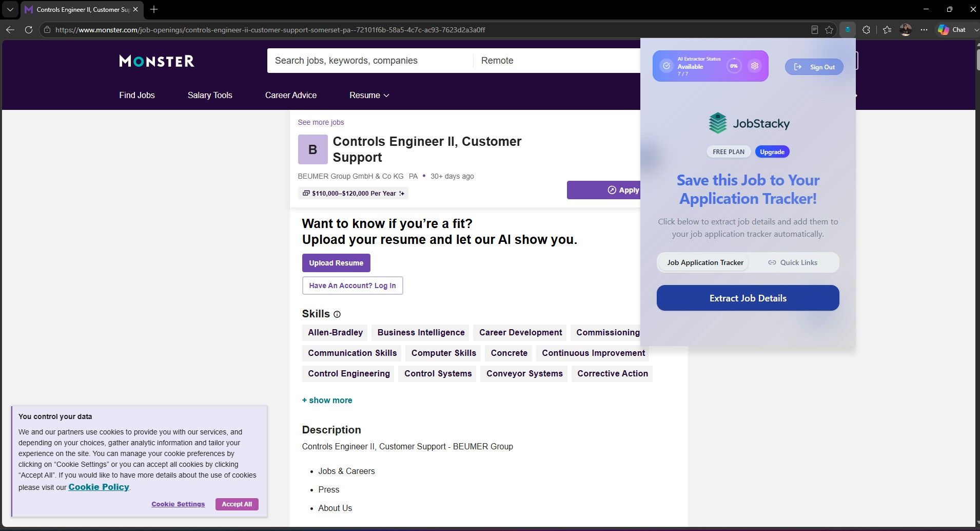Screen dimensions: 980x531
Task: Switch to Job Application Tracker tab
Action: point(704,262)
